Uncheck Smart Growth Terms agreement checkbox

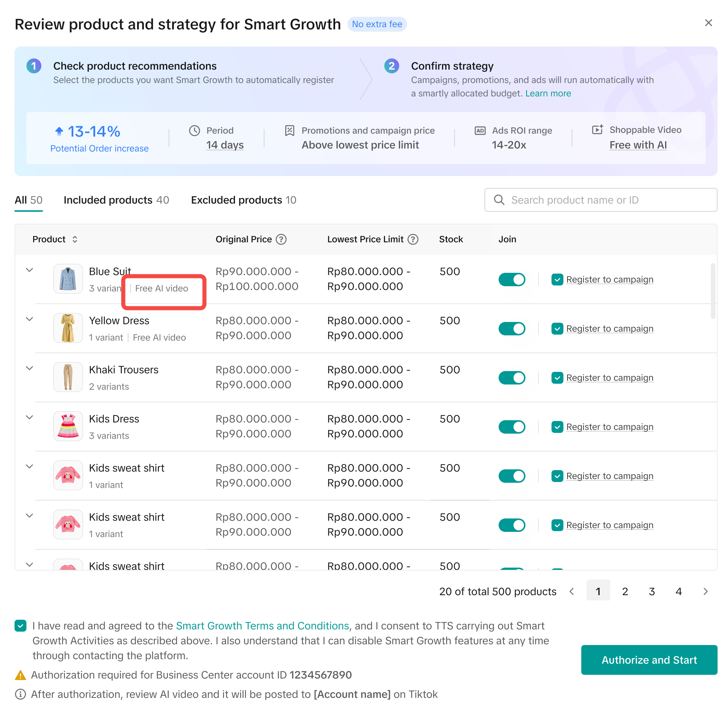click(20, 626)
